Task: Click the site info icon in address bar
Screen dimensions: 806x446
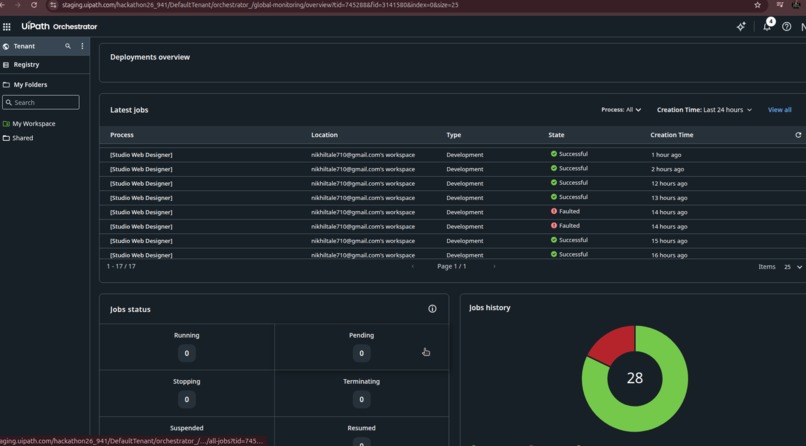Action: tap(53, 5)
